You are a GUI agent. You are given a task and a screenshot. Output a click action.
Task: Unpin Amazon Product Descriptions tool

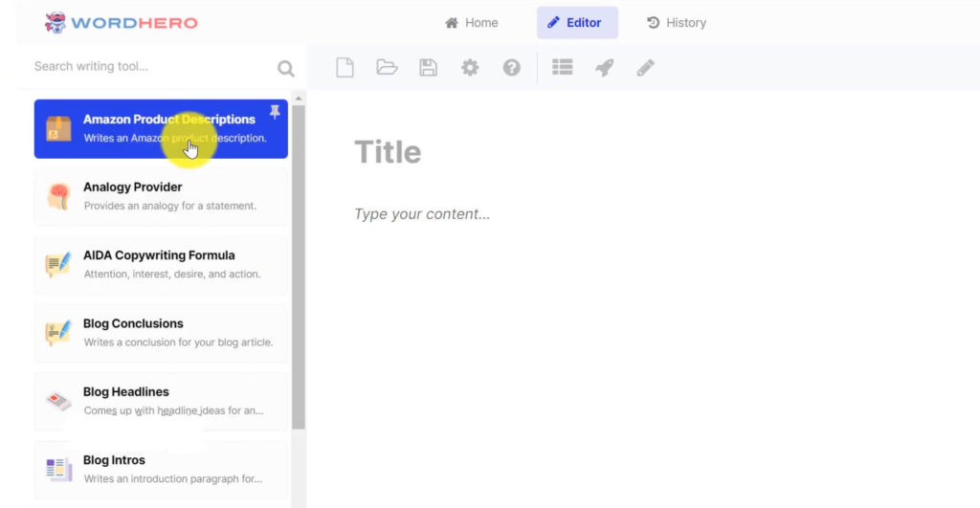coord(275,112)
